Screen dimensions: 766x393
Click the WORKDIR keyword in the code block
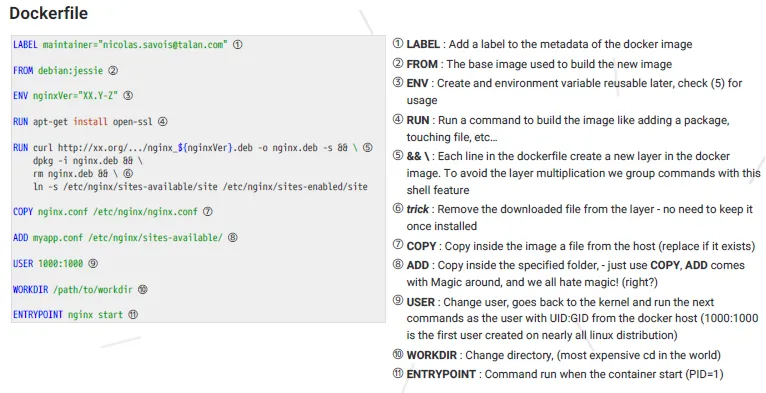[x=30, y=289]
